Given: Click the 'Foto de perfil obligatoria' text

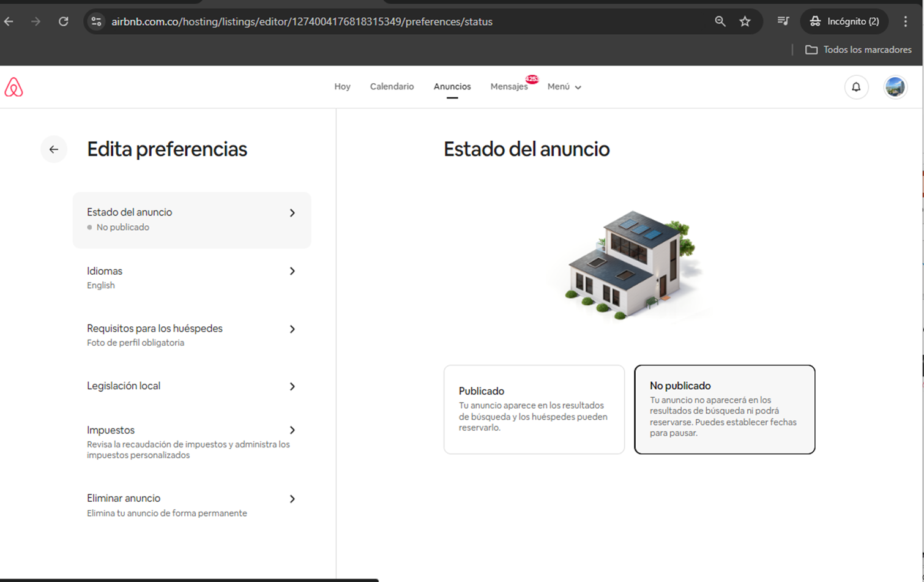Looking at the screenshot, I should [x=135, y=343].
